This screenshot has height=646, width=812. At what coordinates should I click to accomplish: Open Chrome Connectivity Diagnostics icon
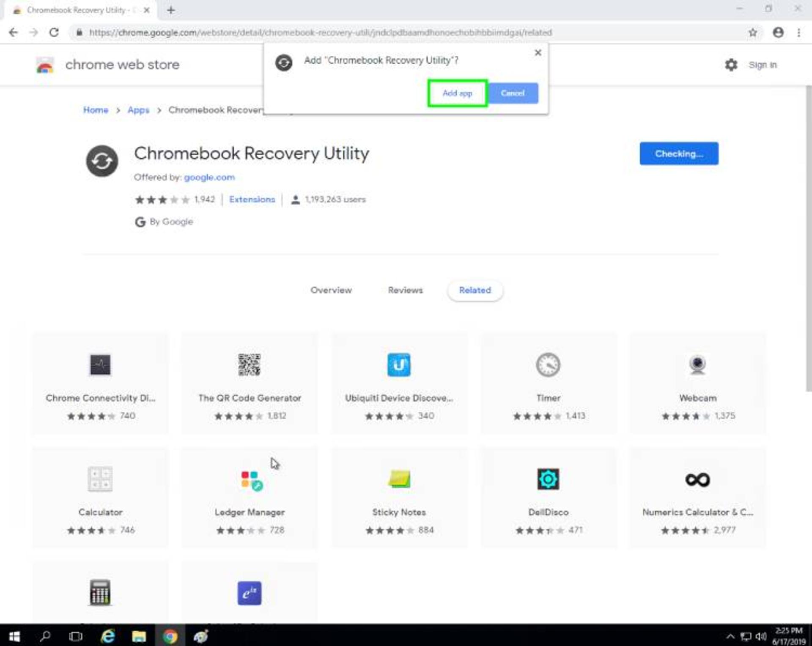point(100,364)
